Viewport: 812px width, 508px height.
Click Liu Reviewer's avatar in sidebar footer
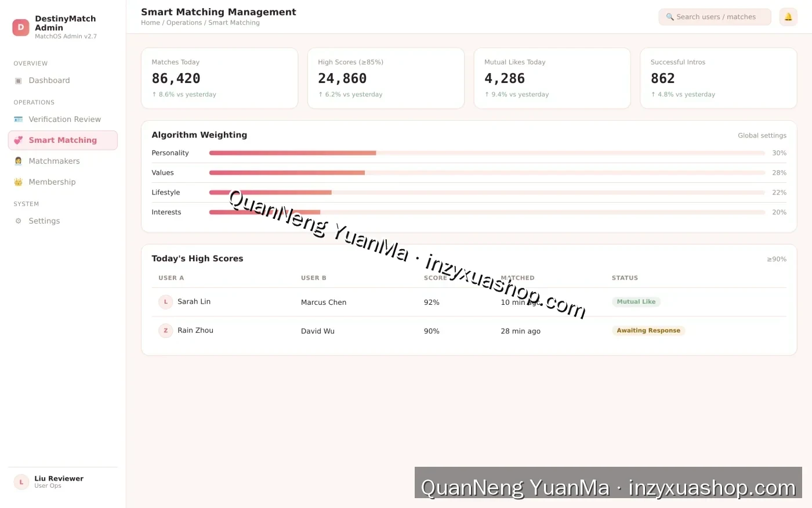(x=21, y=482)
